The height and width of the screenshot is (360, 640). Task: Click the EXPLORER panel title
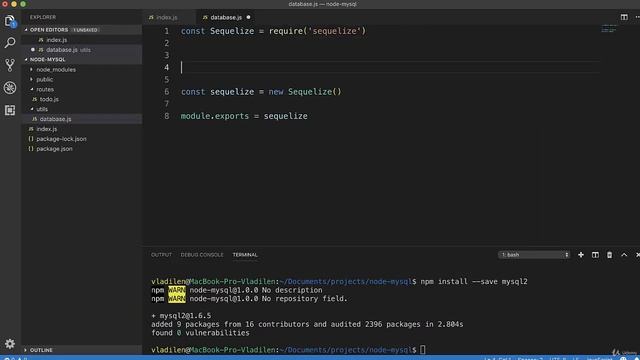(x=43, y=17)
